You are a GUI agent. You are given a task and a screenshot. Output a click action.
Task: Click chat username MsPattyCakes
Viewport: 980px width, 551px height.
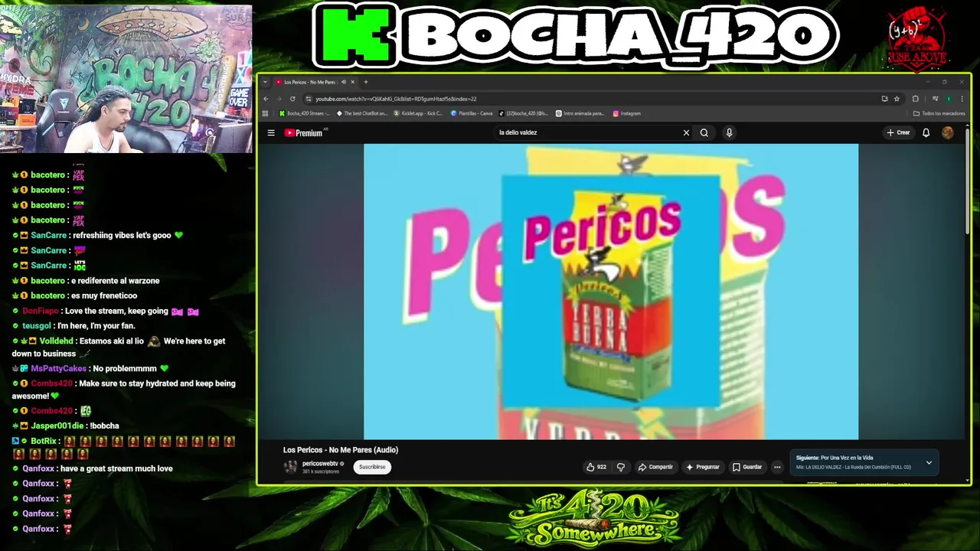[x=58, y=368]
